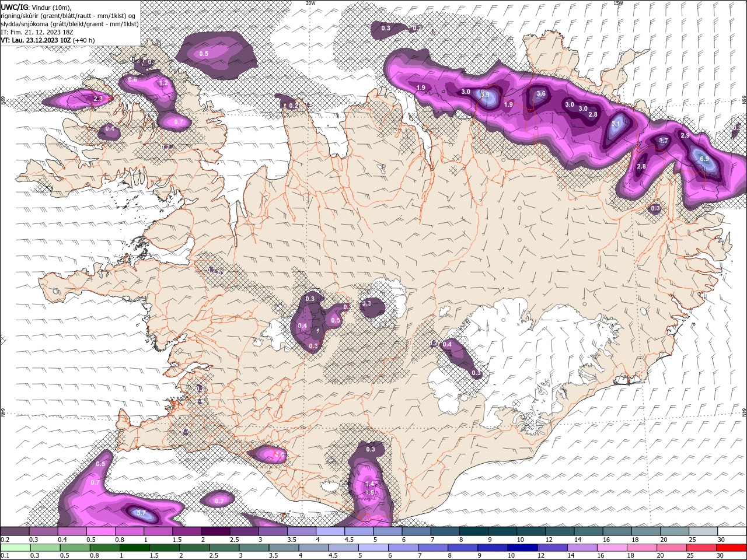Select the 1.2 precipitation value in the northwest
Screen dimensions: 747x560
(163, 83)
